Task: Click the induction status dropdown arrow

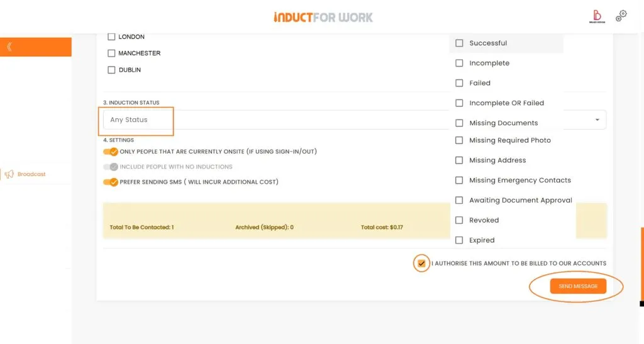Action: 596,119
